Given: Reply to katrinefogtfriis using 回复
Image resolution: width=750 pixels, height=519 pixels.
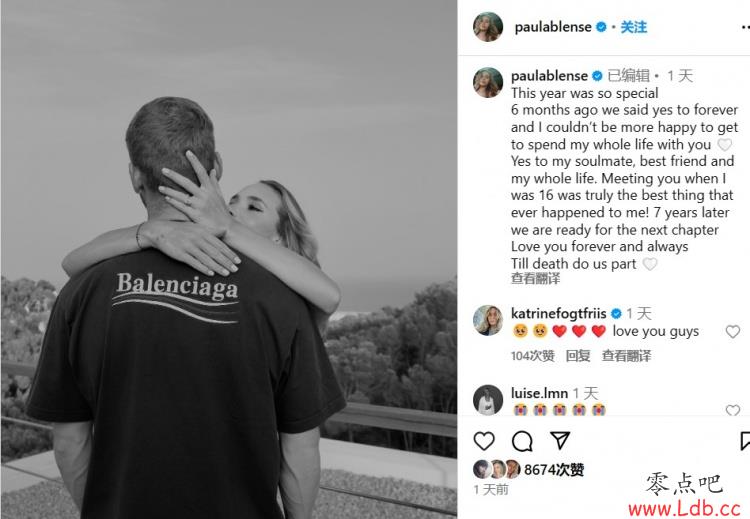Looking at the screenshot, I should (578, 356).
